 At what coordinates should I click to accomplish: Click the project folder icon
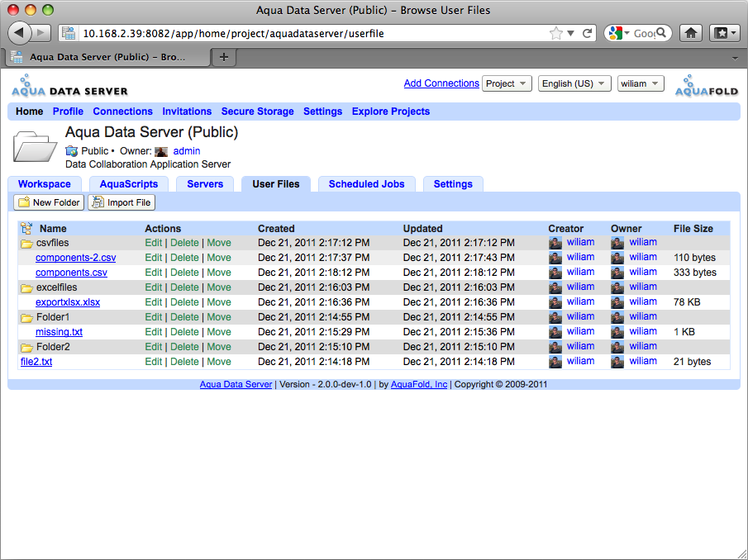pos(35,147)
